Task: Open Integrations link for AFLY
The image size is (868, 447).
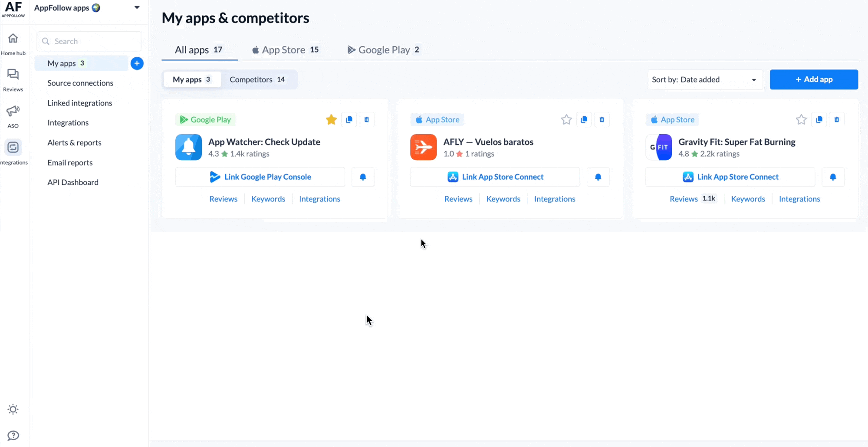Action: 555,199
